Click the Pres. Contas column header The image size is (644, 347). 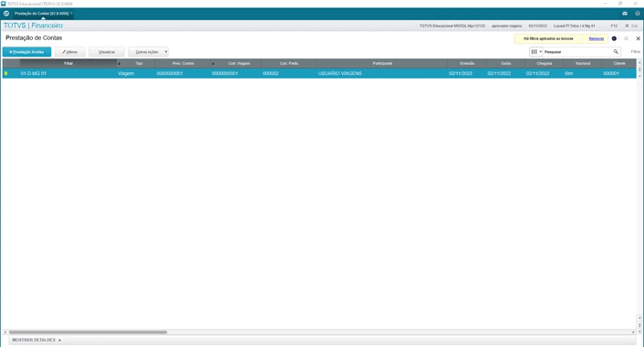pyautogui.click(x=183, y=63)
